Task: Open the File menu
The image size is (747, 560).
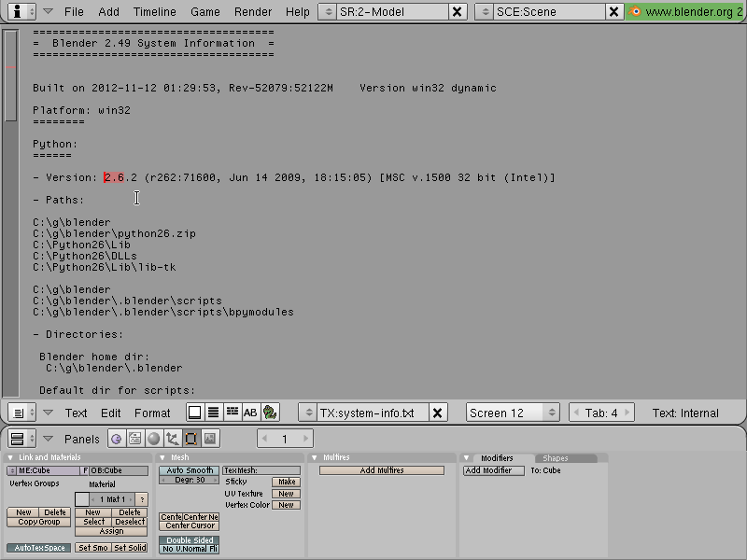Action: (x=74, y=11)
